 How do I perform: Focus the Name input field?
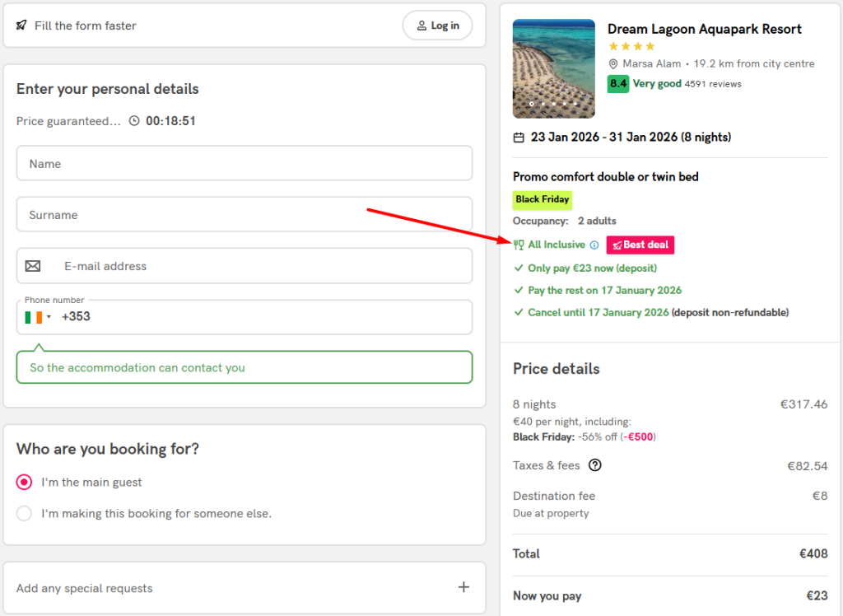click(244, 164)
